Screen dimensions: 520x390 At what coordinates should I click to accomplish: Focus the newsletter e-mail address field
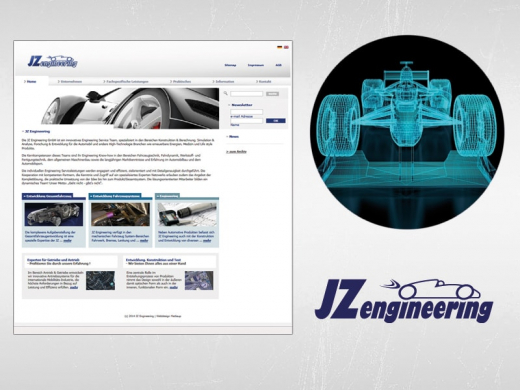pyautogui.click(x=246, y=112)
